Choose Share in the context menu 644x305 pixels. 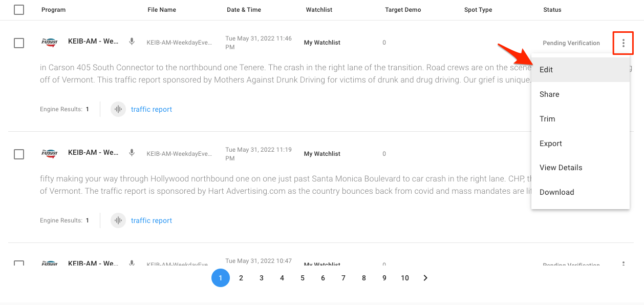[x=549, y=94]
